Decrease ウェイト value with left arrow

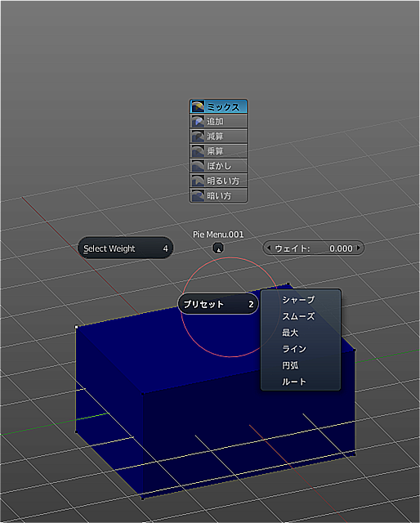[x=268, y=248]
